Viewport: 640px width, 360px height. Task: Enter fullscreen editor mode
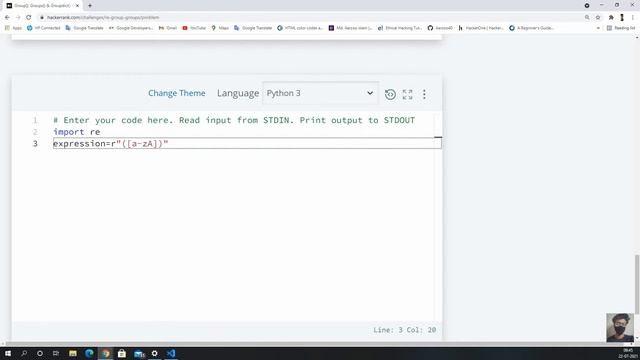tap(407, 94)
